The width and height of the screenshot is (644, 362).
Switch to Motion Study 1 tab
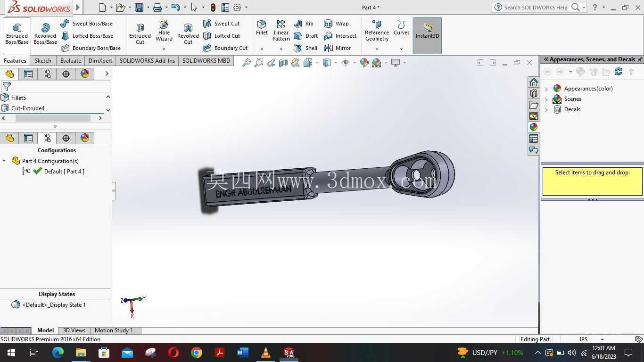pyautogui.click(x=114, y=330)
